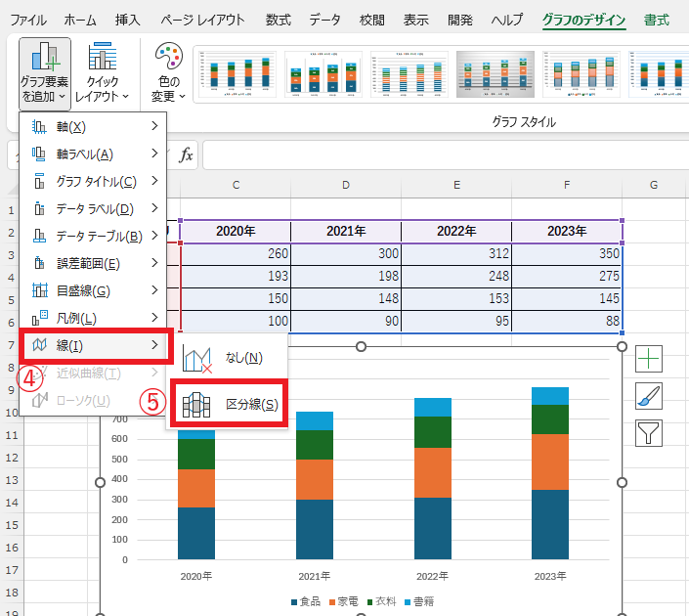Select row 3 header
Viewport: 689px width, 616px height.
(11, 255)
